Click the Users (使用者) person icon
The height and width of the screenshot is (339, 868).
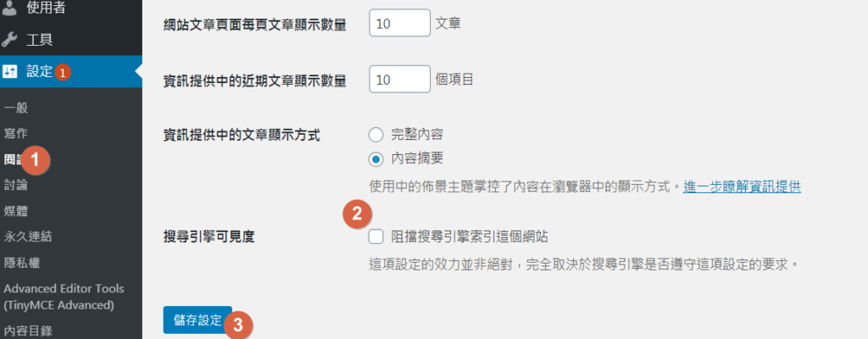click(x=10, y=9)
